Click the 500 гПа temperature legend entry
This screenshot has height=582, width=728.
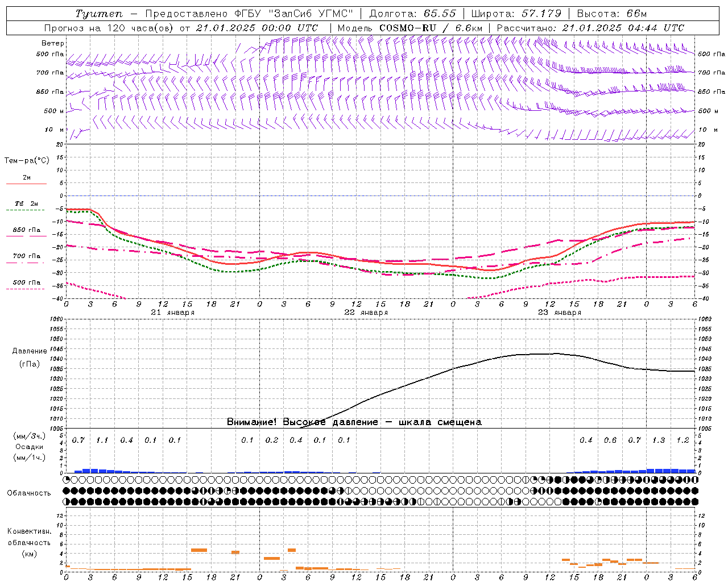tap(26, 282)
